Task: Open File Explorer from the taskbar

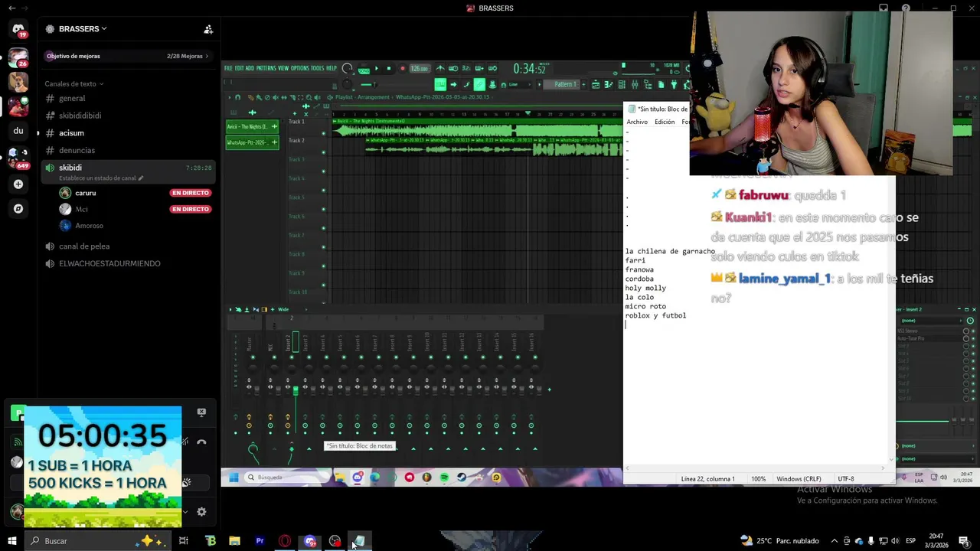Action: pos(235,541)
